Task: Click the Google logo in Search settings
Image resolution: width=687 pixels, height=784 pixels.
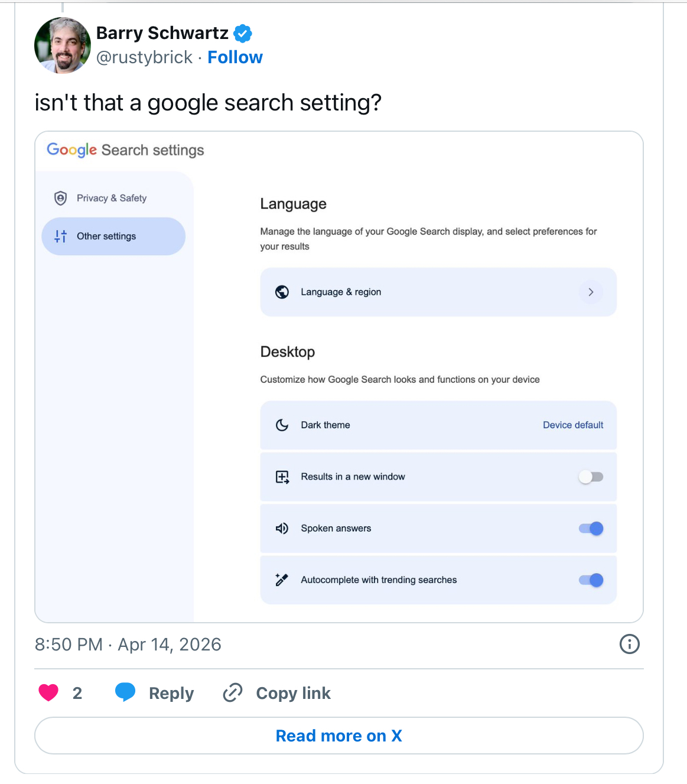Action: click(x=71, y=149)
